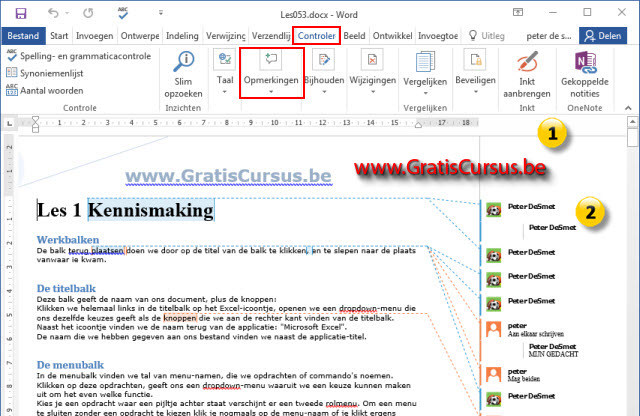Image resolution: width=640 pixels, height=416 pixels.
Task: Click orange avatar of Mag beiden comment
Action: (493, 374)
